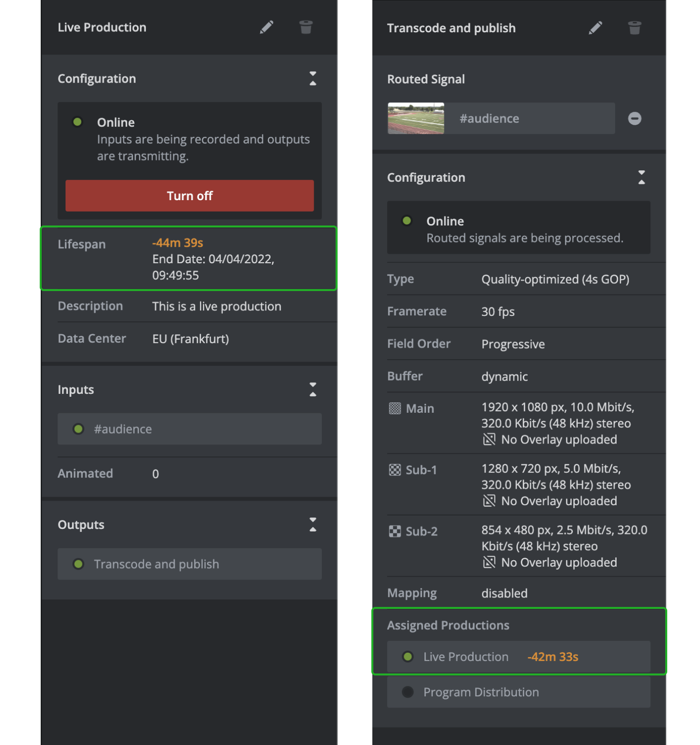Delete the Live Production using trash icon
The image size is (700, 745).
click(306, 27)
